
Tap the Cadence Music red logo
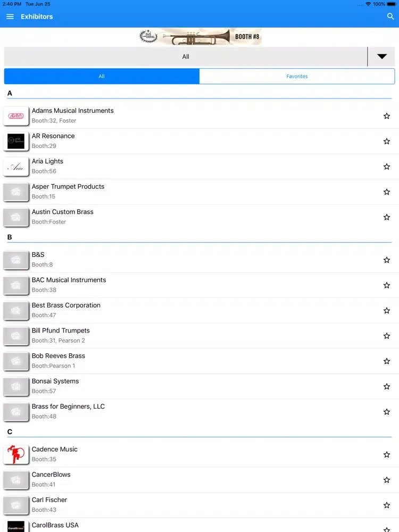[16, 455]
